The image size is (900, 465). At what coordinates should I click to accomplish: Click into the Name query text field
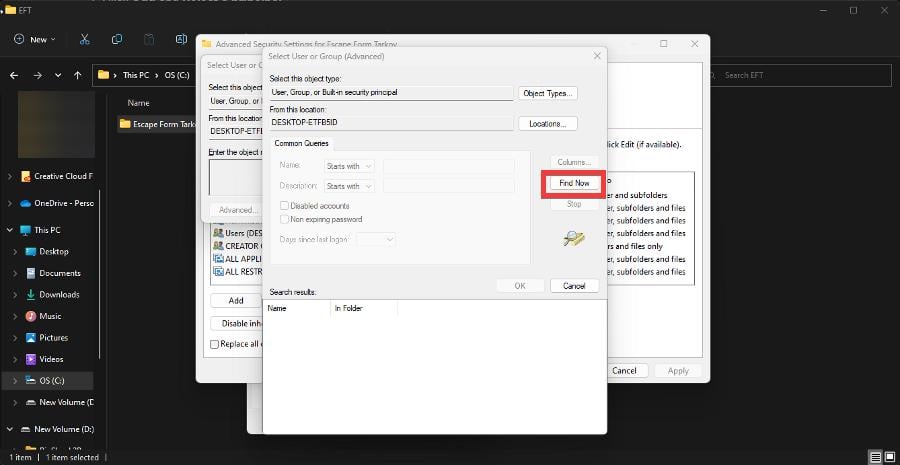coord(448,166)
